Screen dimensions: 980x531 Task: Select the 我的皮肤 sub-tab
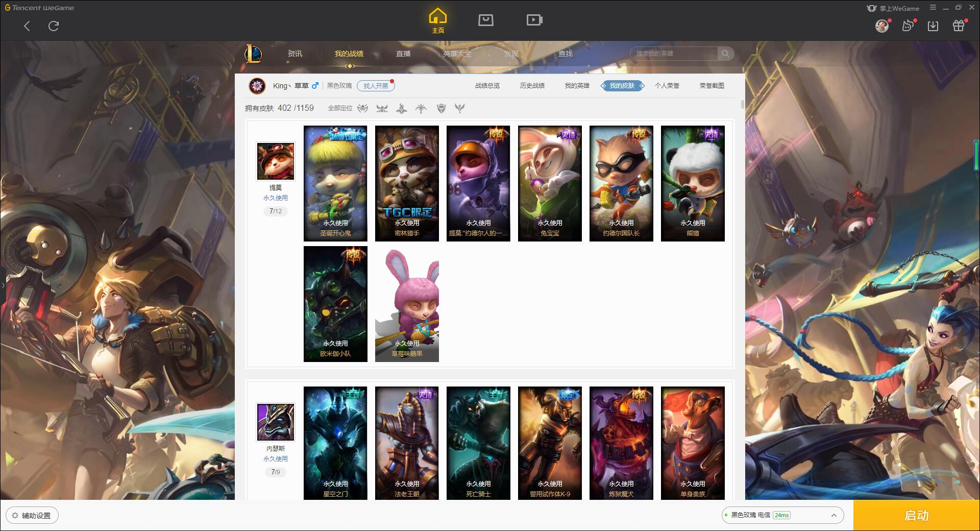click(622, 86)
